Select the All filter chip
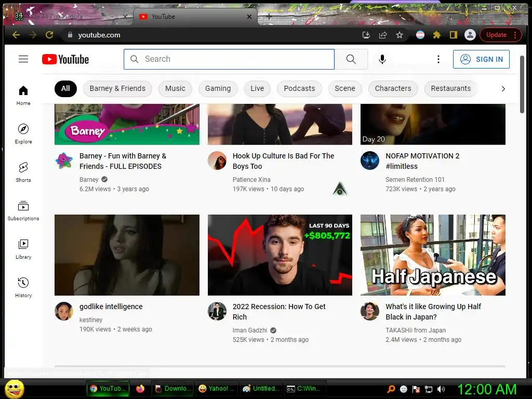The width and height of the screenshot is (532, 399). tap(65, 88)
